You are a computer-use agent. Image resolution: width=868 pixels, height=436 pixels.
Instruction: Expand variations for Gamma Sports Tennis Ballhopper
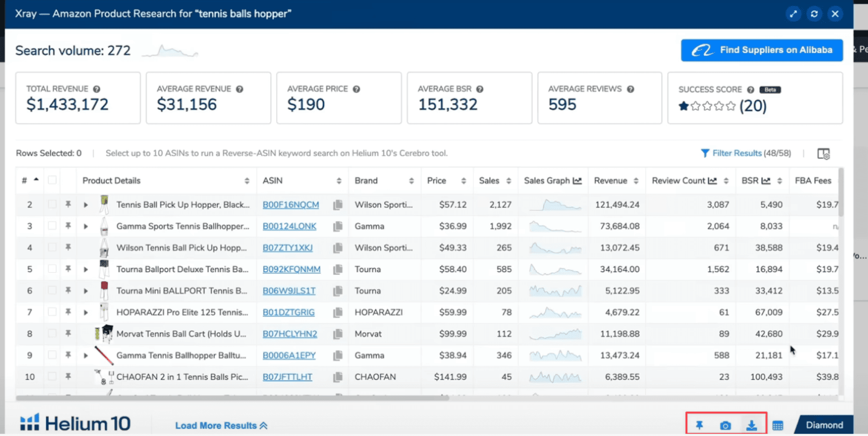[x=85, y=226]
